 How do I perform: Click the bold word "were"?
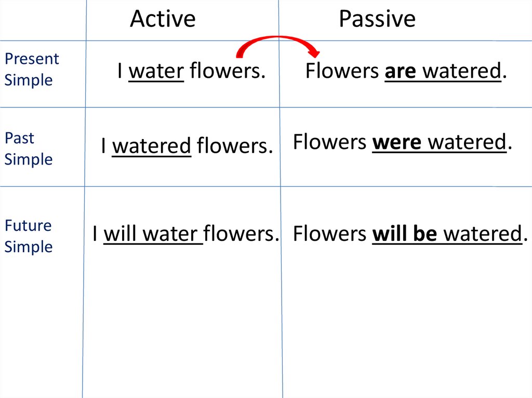[397, 142]
